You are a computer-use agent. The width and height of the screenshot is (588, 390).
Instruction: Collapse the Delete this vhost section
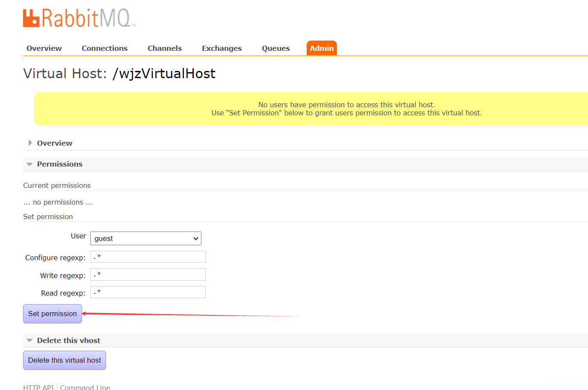point(68,340)
